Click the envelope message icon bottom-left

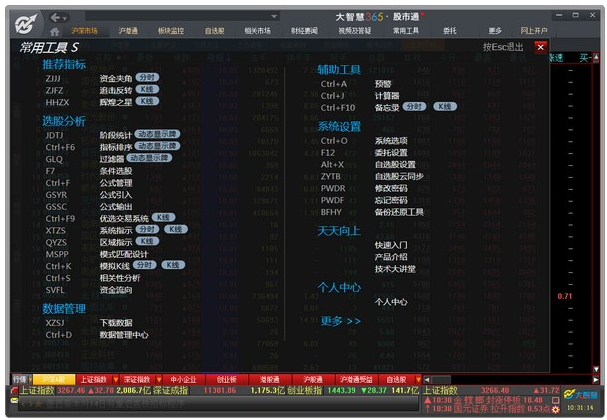click(14, 400)
